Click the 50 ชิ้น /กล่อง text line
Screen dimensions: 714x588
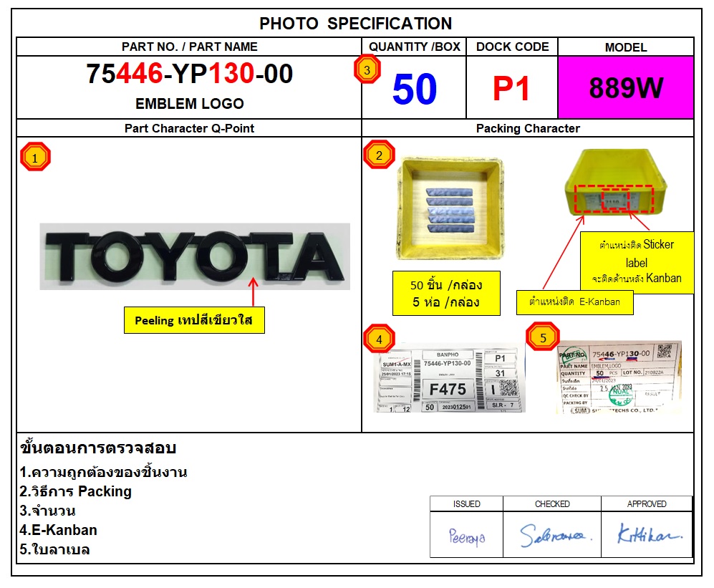click(446, 285)
